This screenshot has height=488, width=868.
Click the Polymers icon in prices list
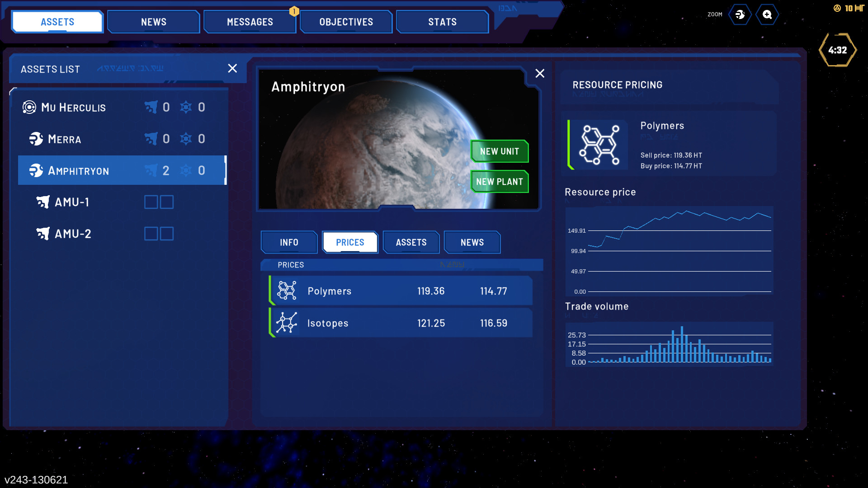[287, 291]
